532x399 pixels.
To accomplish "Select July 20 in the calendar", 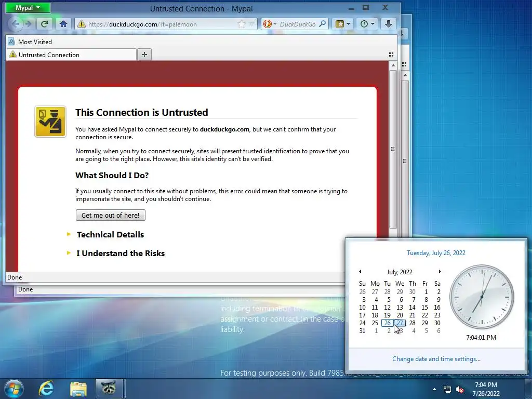I will tap(400, 315).
